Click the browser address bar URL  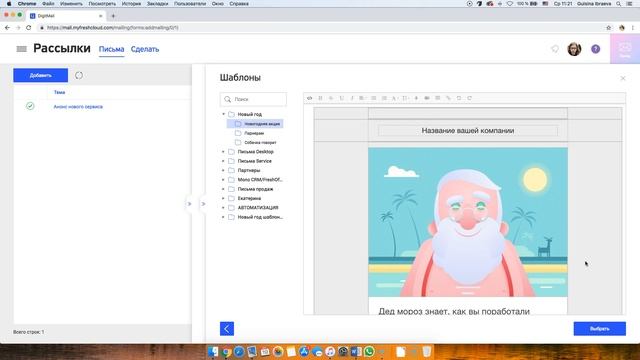tap(112, 28)
